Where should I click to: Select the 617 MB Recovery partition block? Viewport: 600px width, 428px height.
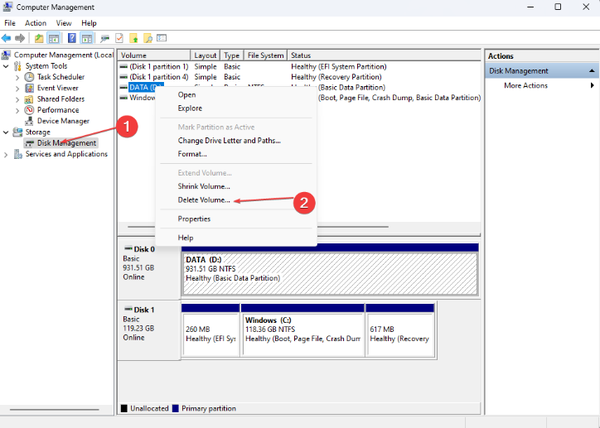coord(400,334)
